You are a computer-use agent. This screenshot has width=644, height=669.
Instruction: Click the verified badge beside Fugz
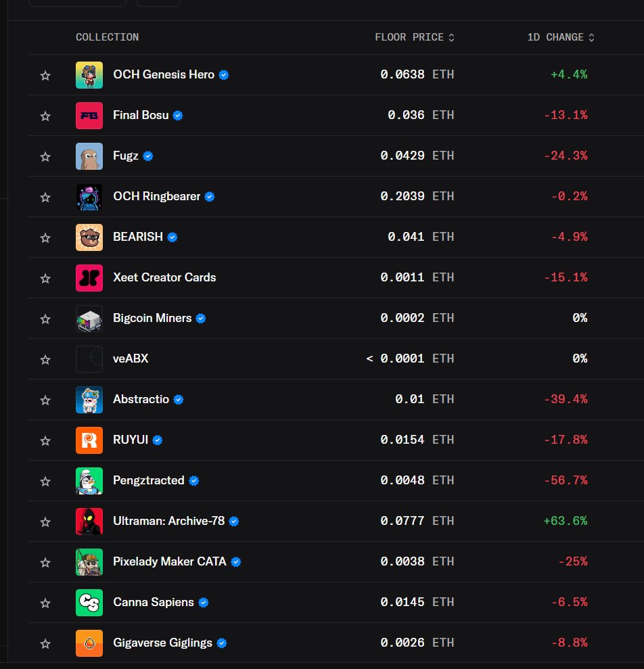tap(148, 156)
